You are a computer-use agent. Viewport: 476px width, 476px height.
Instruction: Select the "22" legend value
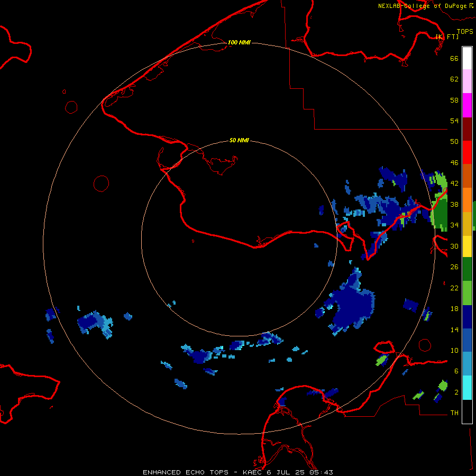[x=454, y=288]
